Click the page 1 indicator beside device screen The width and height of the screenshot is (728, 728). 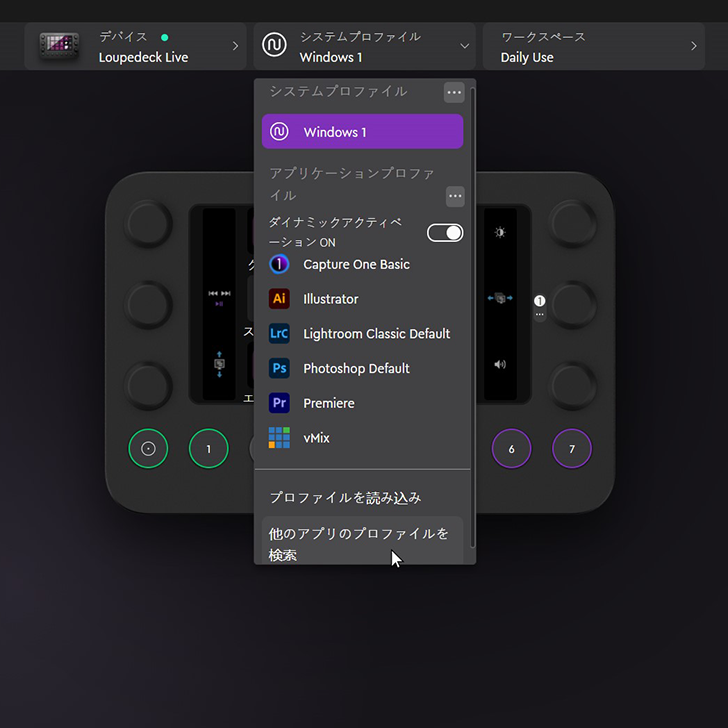click(x=540, y=301)
